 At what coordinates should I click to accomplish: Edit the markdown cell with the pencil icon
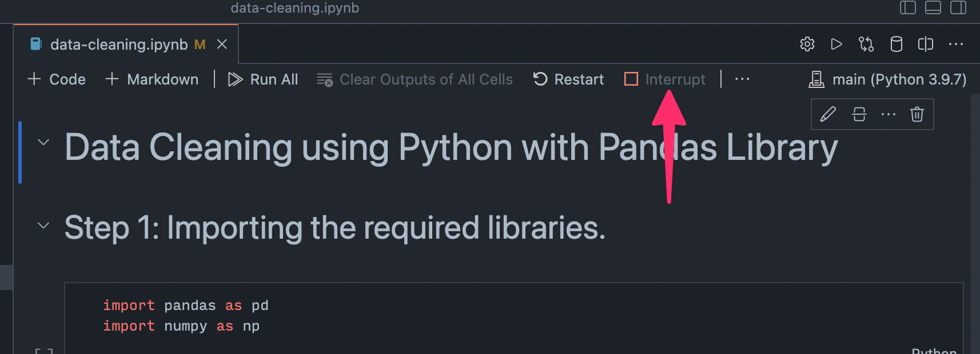point(828,114)
